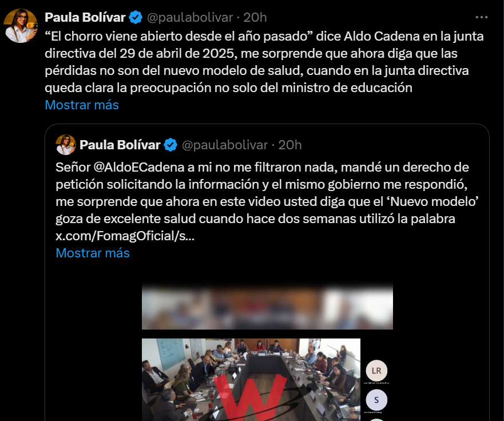Click the S participant avatar circle
Viewport: 504px width, 421px height.
[376, 400]
